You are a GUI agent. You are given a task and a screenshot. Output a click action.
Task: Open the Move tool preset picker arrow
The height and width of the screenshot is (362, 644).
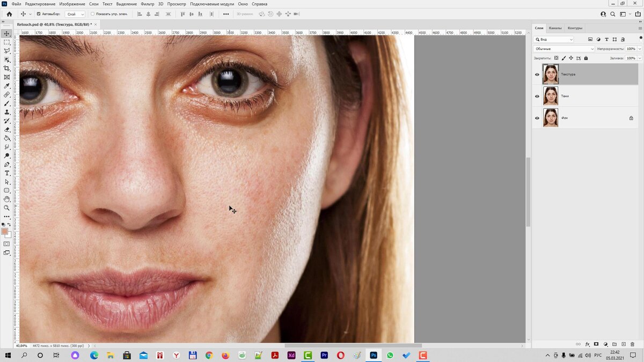coord(30,14)
